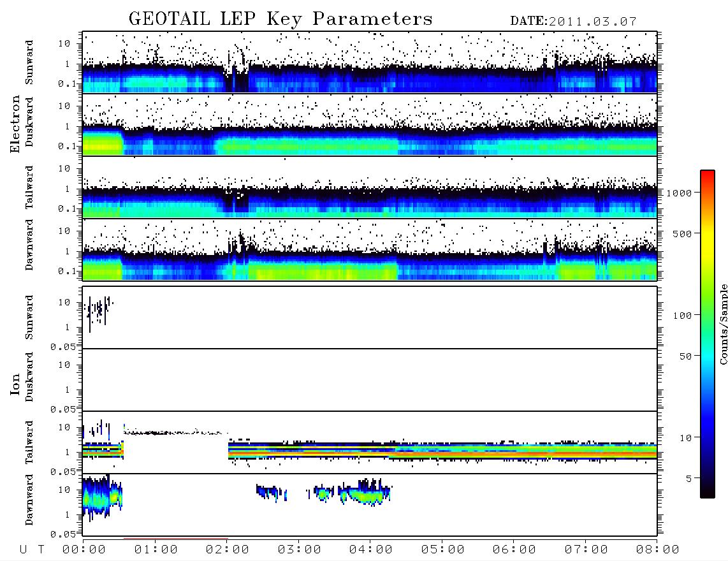Click the "Ion" group axis label
The image size is (728, 561).
click(x=15, y=384)
